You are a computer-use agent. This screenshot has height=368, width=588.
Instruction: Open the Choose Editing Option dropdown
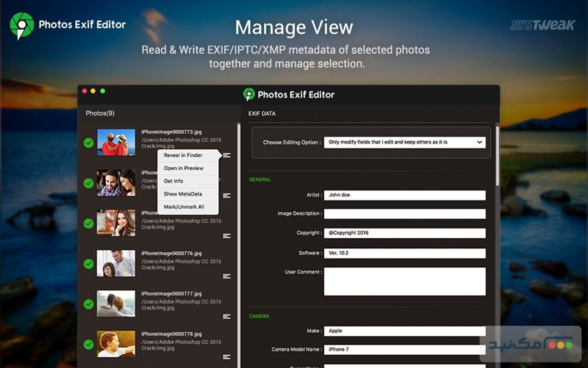pyautogui.click(x=405, y=142)
